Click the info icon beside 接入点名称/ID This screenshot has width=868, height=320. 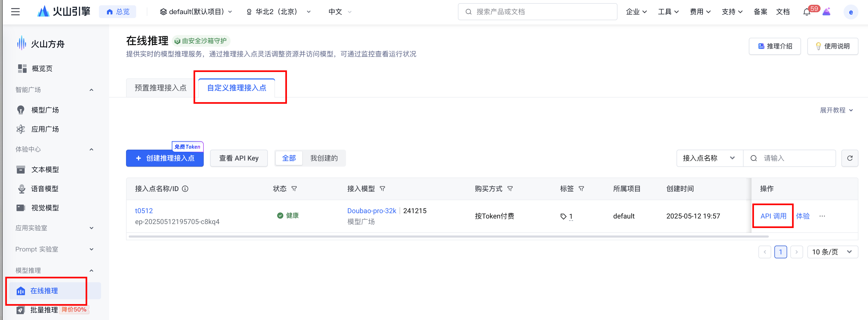pyautogui.click(x=185, y=189)
